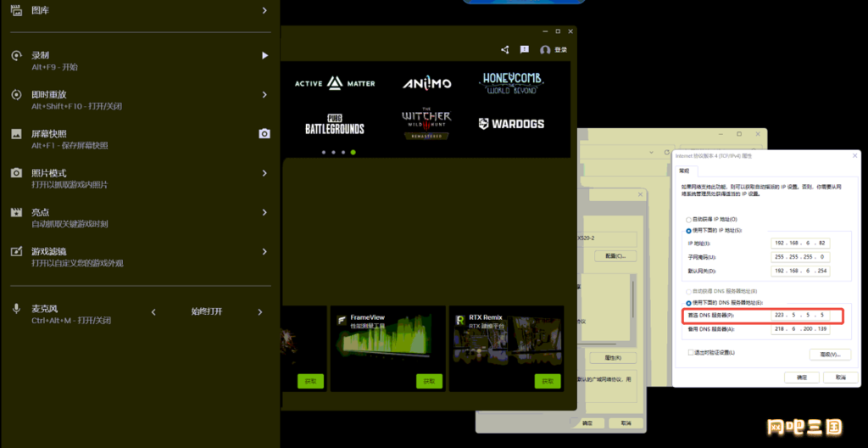Click 取消 in the background adapter dialog
This screenshot has width=868, height=448.
pyautogui.click(x=626, y=423)
